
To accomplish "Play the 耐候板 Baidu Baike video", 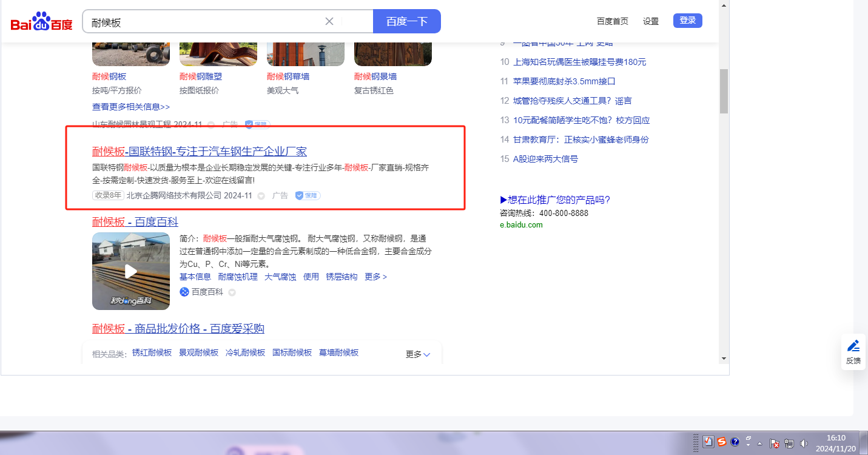I will [131, 271].
